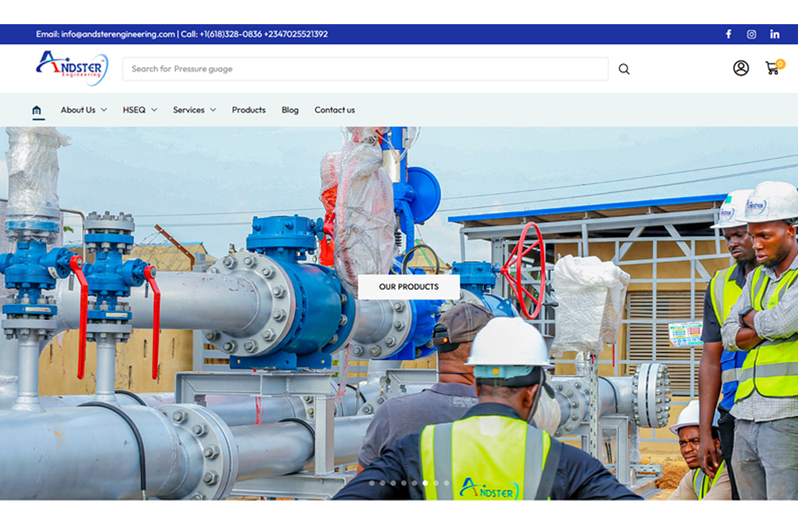The height and width of the screenshot is (532, 798).
Task: Select the active highlighted carousel dot
Action: [425, 483]
